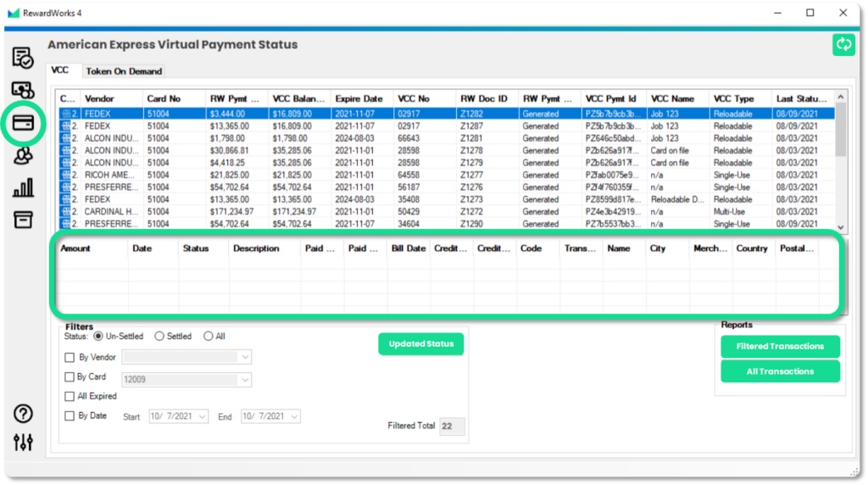
Task: Switch to the Token On Demand tab
Action: [124, 71]
